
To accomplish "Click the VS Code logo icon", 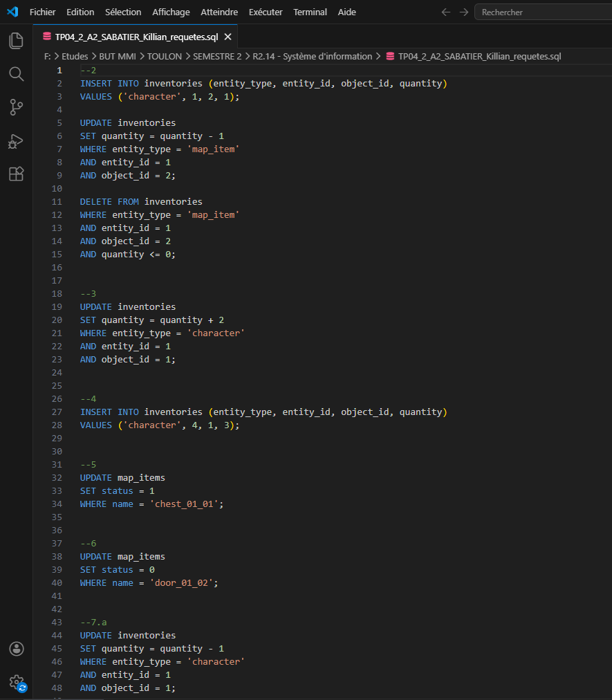I will pos(12,12).
